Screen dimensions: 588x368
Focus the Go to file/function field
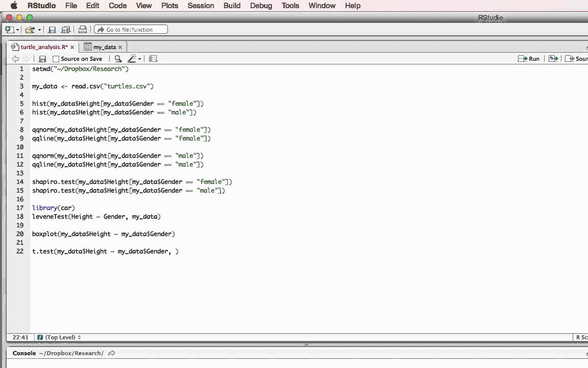(131, 29)
